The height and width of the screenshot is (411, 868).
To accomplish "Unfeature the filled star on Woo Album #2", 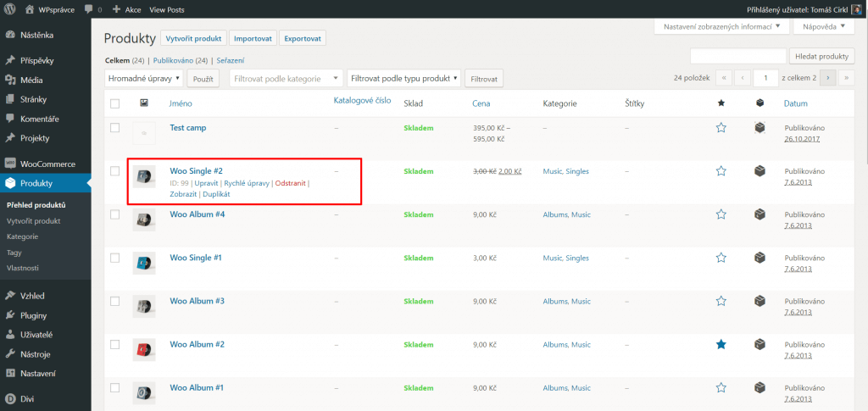I will [x=721, y=344].
